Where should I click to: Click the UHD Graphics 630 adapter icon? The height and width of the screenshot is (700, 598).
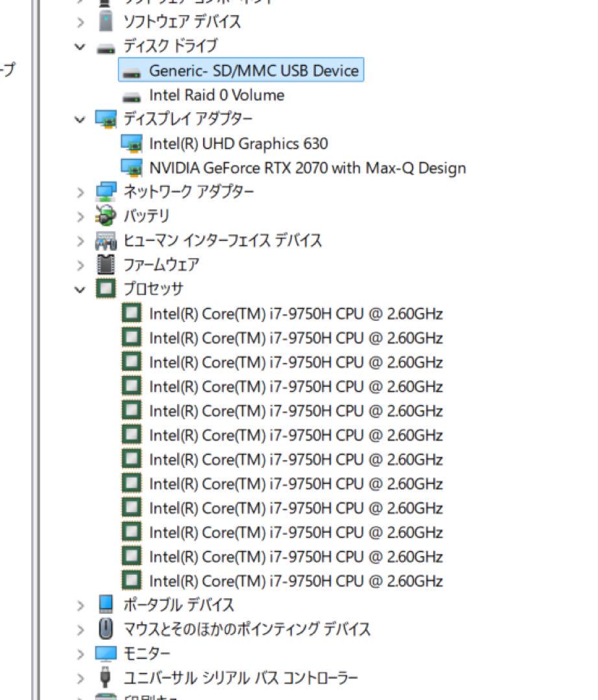(132, 144)
